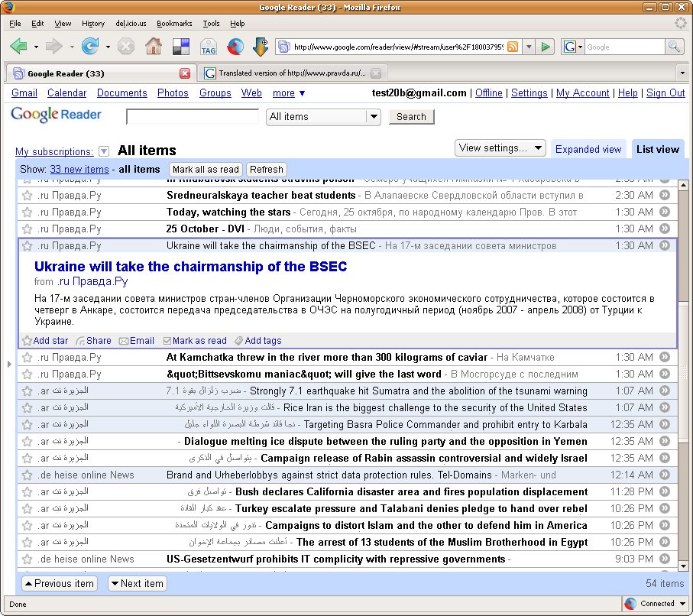
Task: Click 'Add star' on expanded item
Action: [x=46, y=341]
